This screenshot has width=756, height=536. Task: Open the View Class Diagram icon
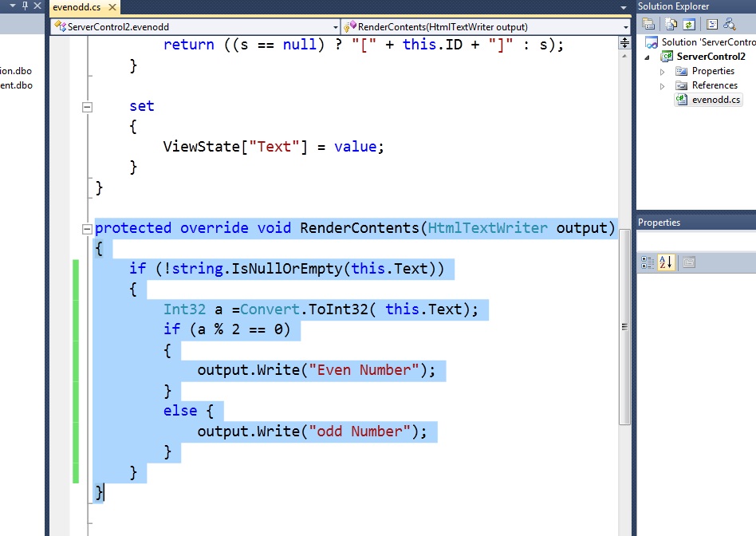click(730, 25)
